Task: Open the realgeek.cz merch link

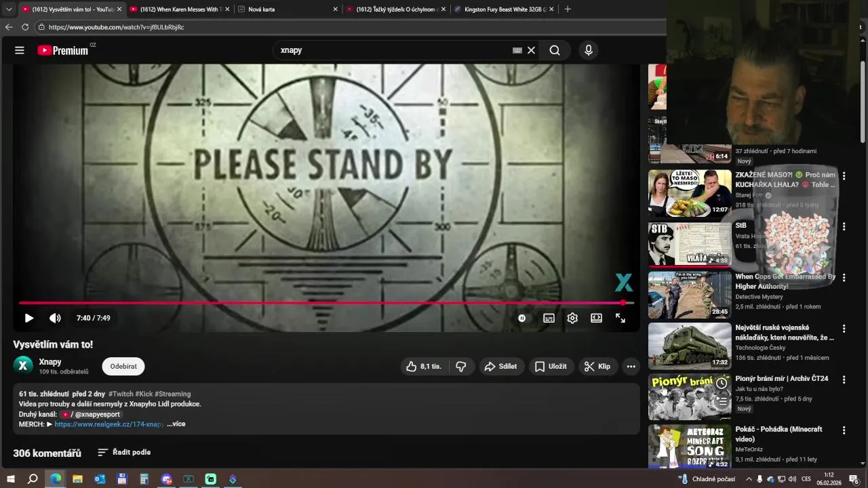Action: pyautogui.click(x=108, y=424)
